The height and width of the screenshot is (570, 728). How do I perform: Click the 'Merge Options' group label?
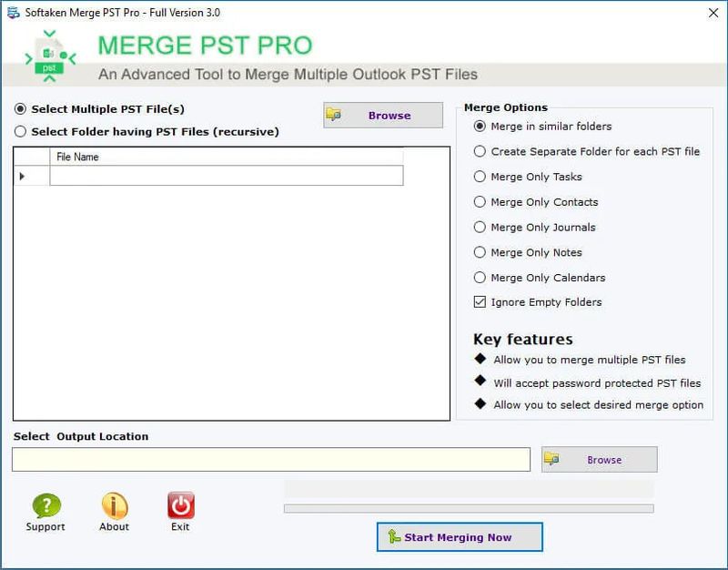506,107
